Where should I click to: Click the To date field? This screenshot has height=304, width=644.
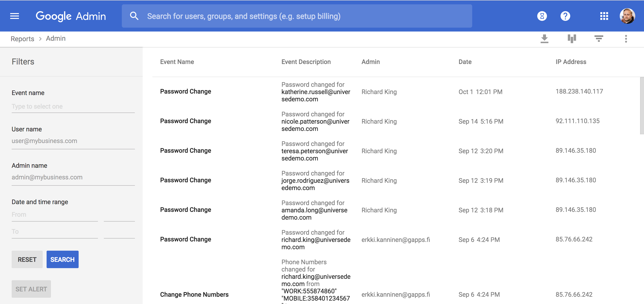pos(55,232)
